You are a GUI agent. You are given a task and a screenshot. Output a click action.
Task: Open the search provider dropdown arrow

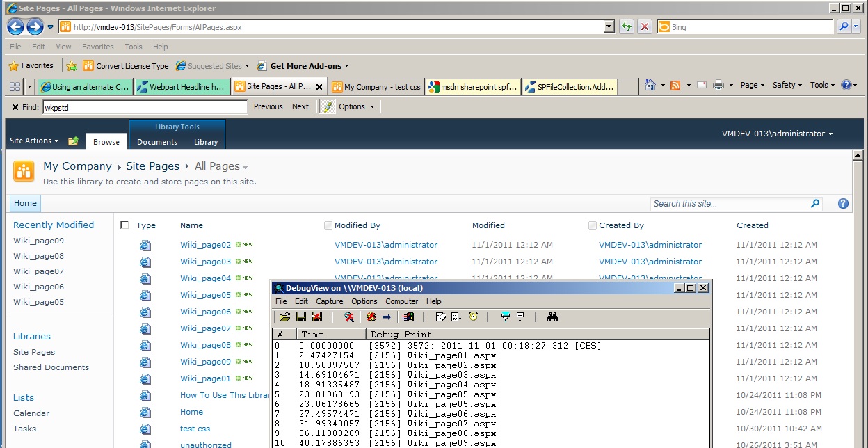(856, 27)
